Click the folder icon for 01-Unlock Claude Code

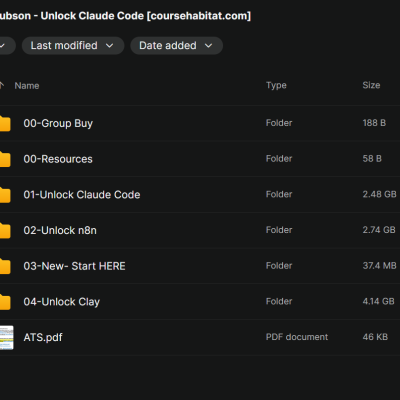[x=5, y=195]
